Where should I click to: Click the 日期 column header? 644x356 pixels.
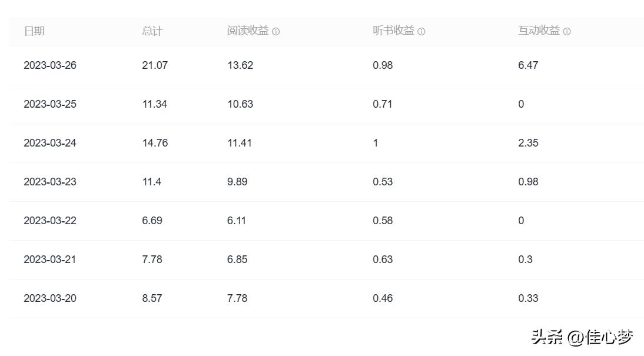click(34, 31)
